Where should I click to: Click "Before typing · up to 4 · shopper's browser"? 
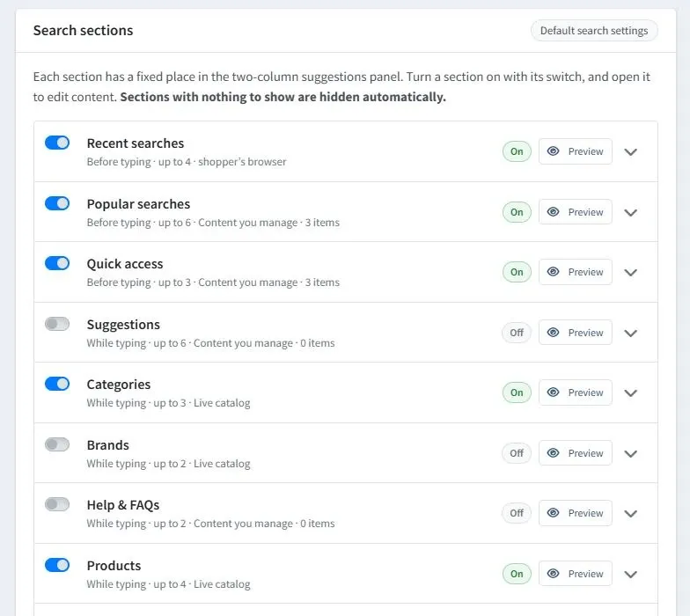click(x=187, y=162)
